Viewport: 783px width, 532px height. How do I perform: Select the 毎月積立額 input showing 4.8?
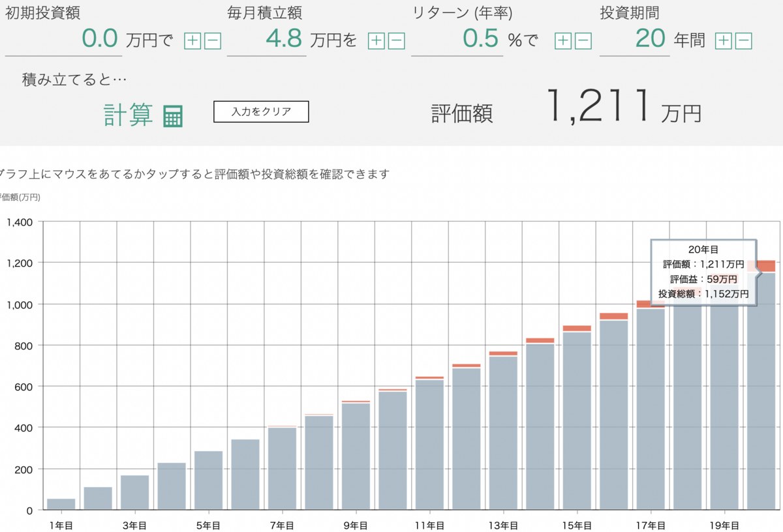[267, 40]
